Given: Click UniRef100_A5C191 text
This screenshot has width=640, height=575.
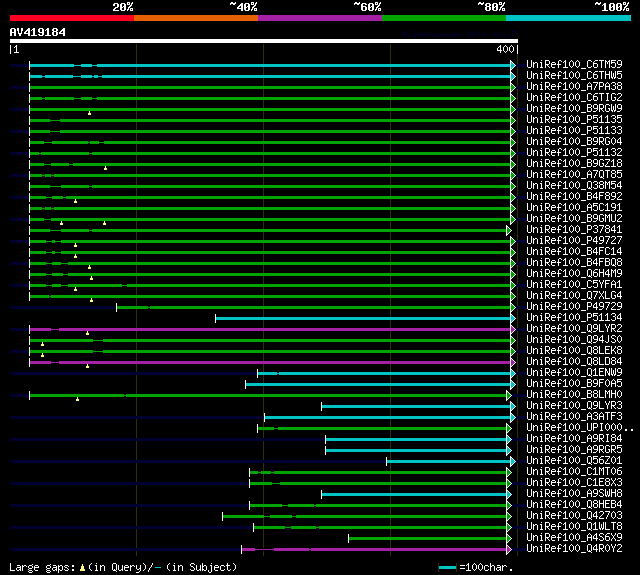Looking at the screenshot, I should point(574,208).
